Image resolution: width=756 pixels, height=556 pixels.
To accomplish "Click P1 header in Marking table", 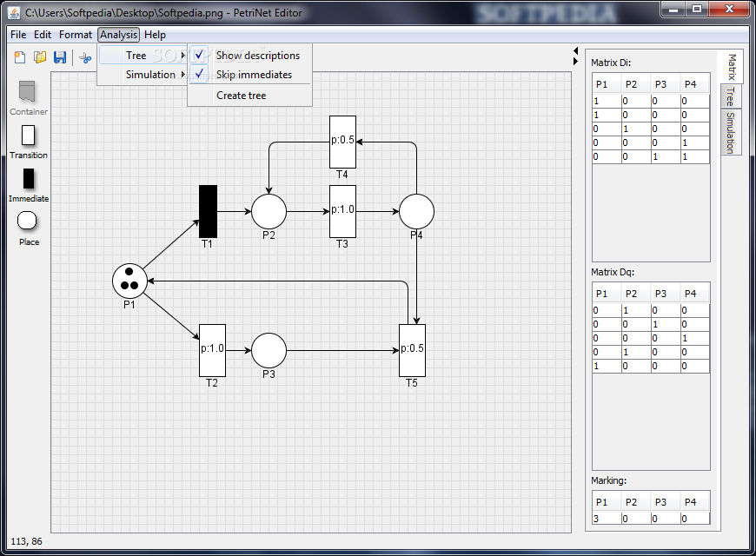I will [607, 502].
